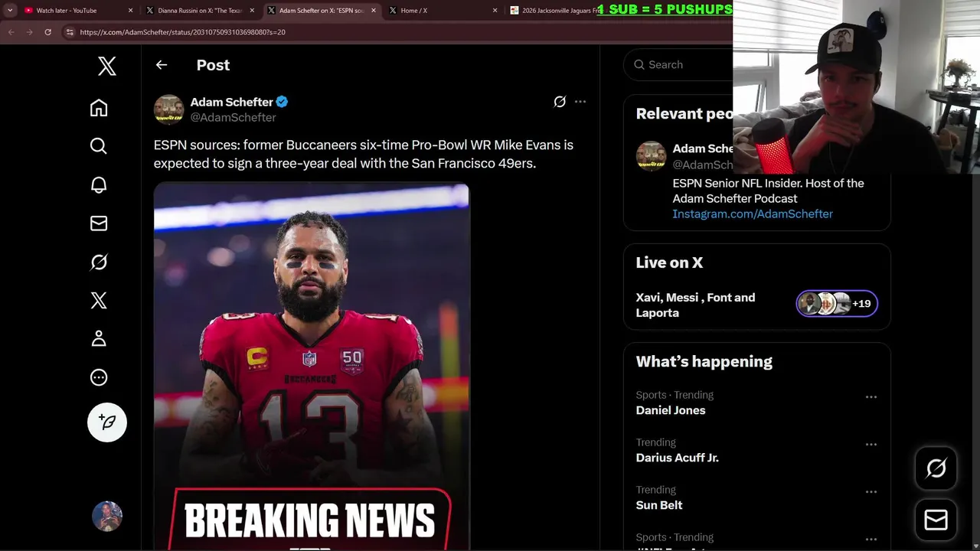Viewport: 980px width, 551px height.
Task: Open Sun Belt trending topic
Action: (659, 505)
